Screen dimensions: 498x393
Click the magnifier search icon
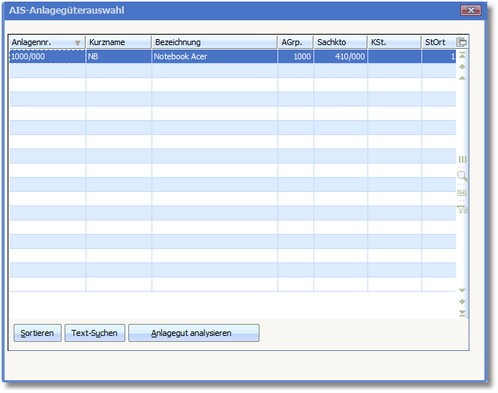tap(462, 176)
